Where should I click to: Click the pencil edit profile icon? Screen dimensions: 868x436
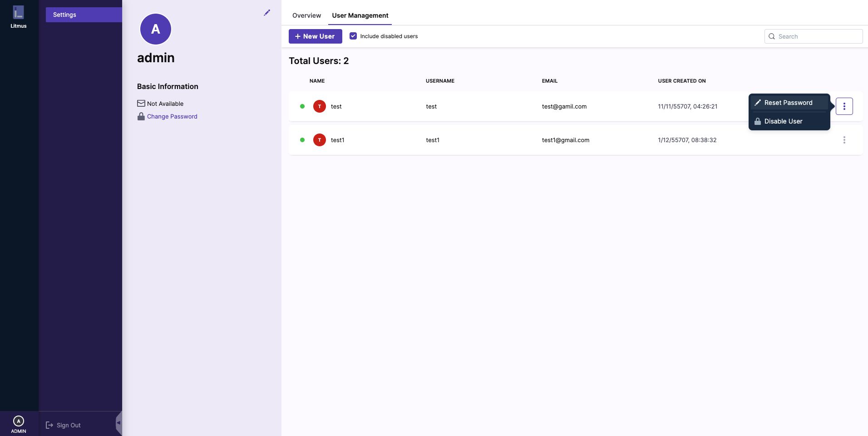click(x=267, y=13)
